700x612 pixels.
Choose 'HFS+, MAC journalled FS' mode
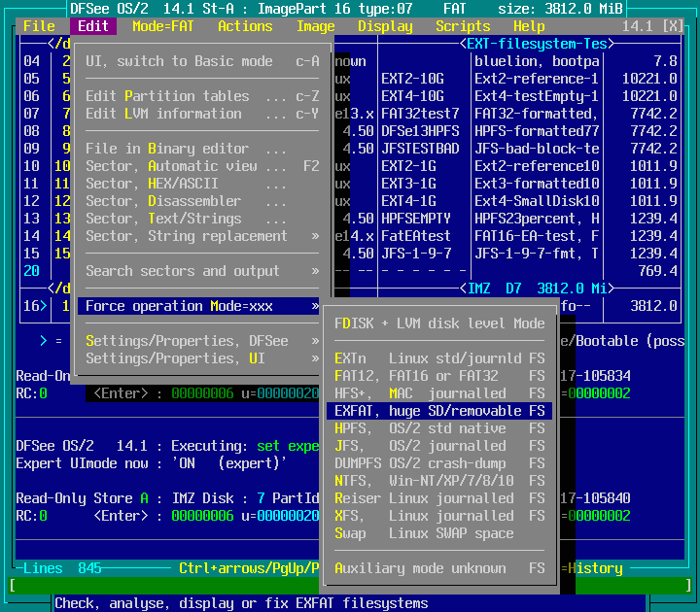(x=439, y=393)
